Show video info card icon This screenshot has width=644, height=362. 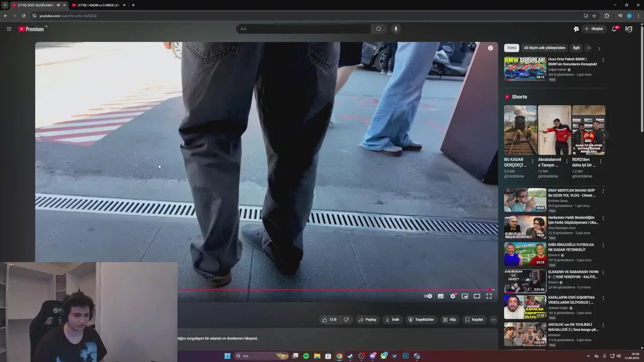[x=491, y=48]
